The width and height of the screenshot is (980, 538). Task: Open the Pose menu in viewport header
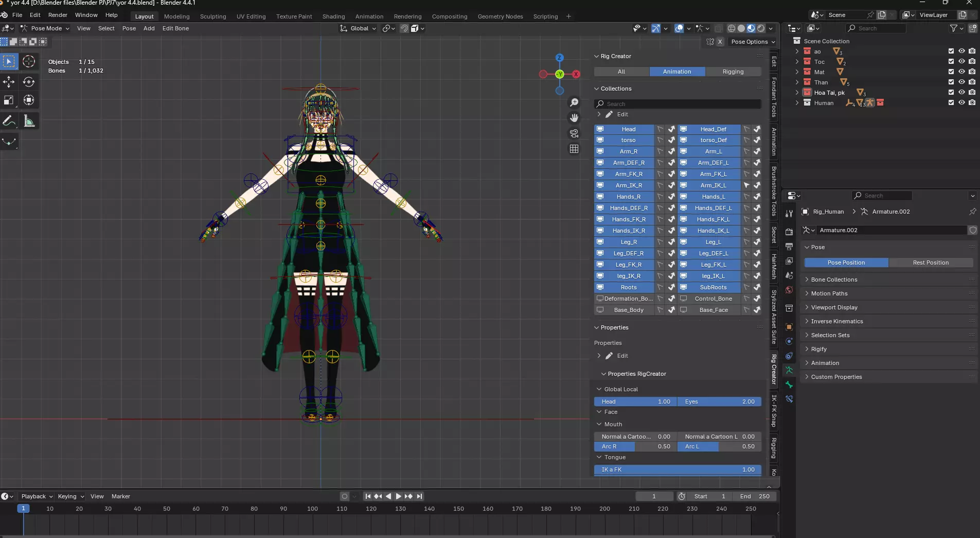[129, 28]
